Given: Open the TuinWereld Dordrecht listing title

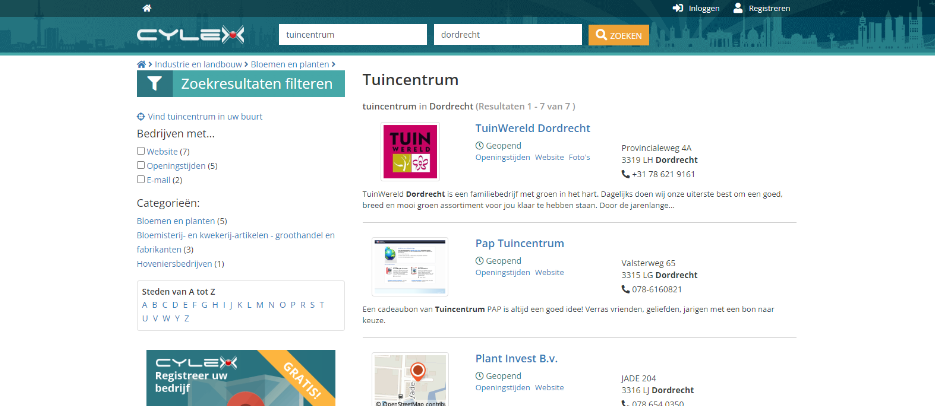Looking at the screenshot, I should tap(532, 128).
